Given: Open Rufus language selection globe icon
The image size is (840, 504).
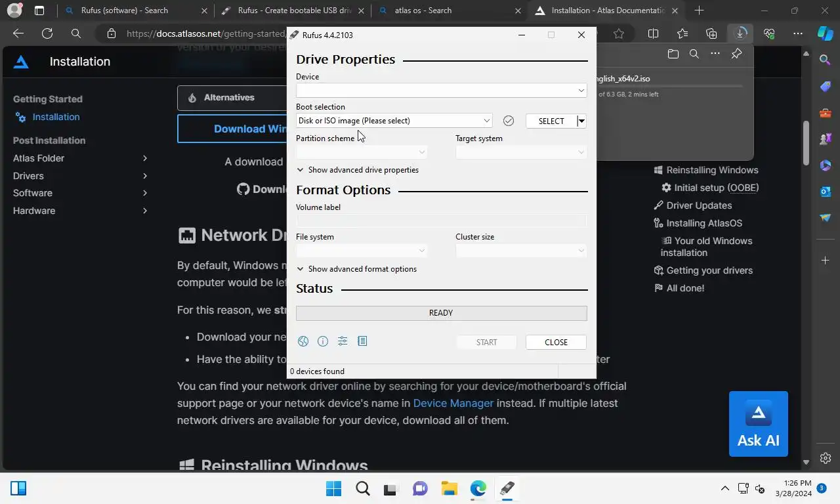Looking at the screenshot, I should point(303,341).
